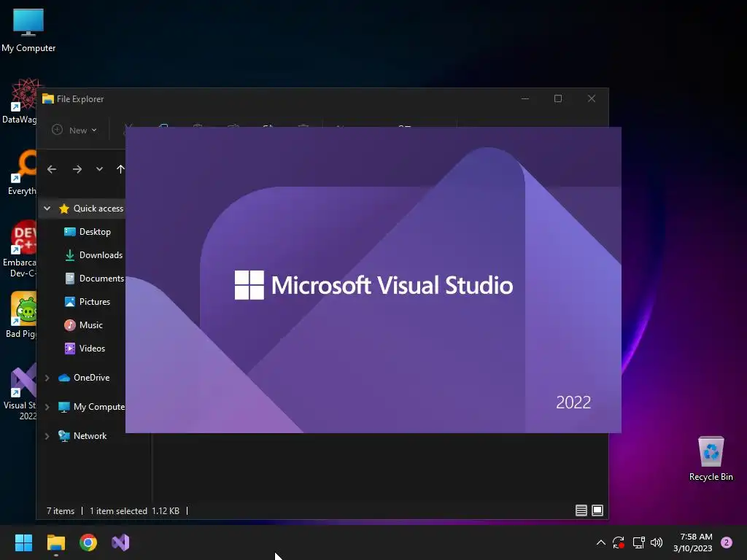Launch Visual Studio 2022 desktop shortcut
Screen dimensions: 747x560
click(20, 392)
